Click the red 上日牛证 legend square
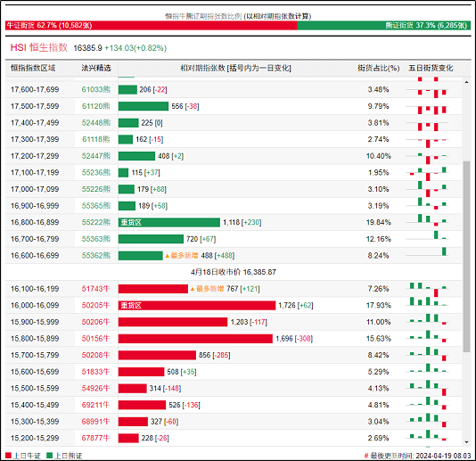The height and width of the screenshot is (461, 476). point(8,456)
